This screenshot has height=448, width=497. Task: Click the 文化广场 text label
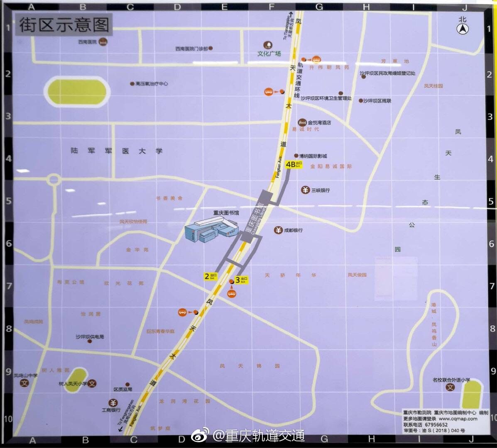[269, 54]
